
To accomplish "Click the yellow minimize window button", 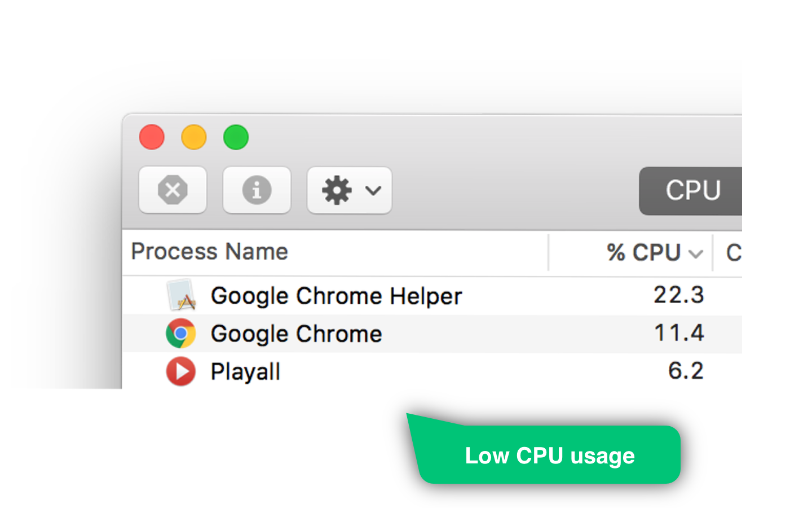I will point(194,137).
